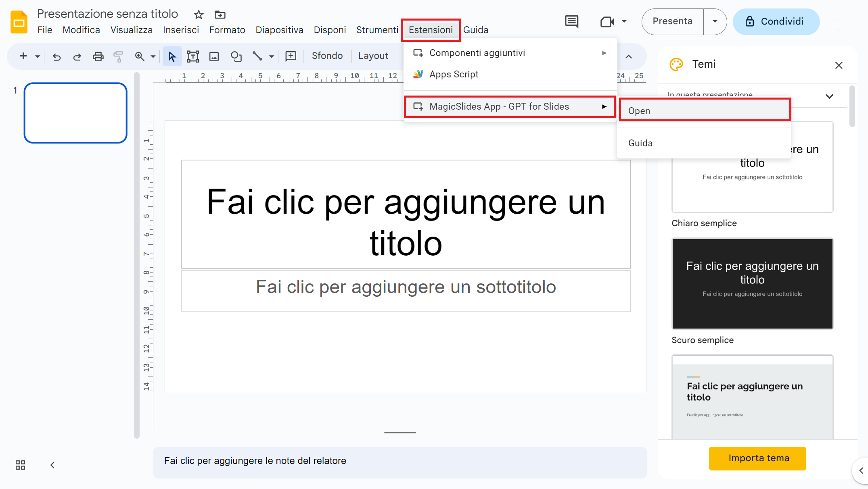The height and width of the screenshot is (489, 868).
Task: Select the shape tool
Action: (236, 56)
